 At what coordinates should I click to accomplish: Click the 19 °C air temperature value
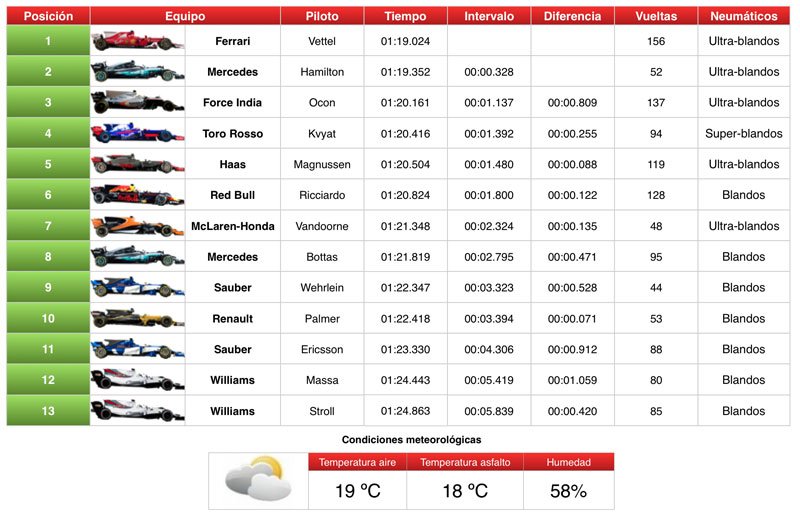358,491
